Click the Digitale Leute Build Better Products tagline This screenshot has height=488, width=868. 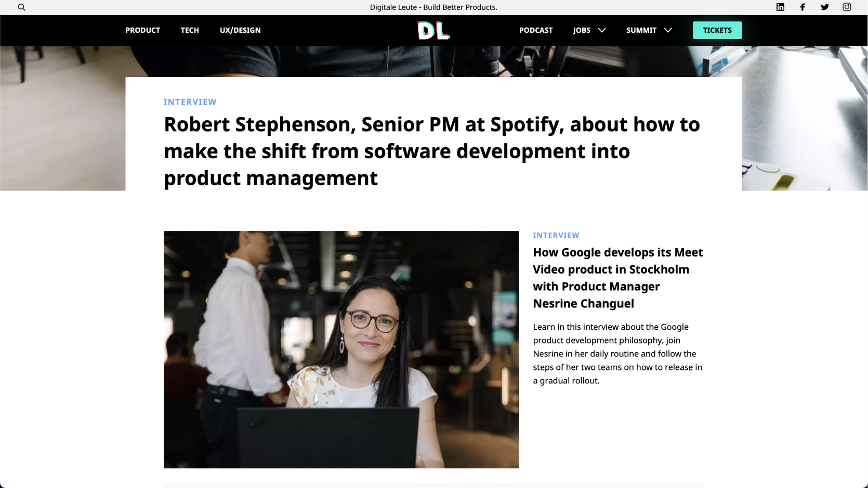(433, 7)
